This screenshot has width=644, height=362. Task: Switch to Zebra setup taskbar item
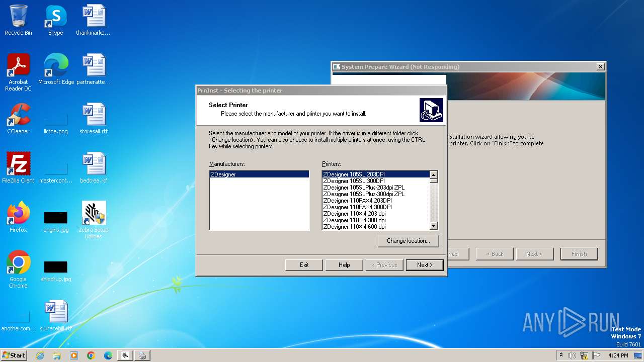click(125, 355)
